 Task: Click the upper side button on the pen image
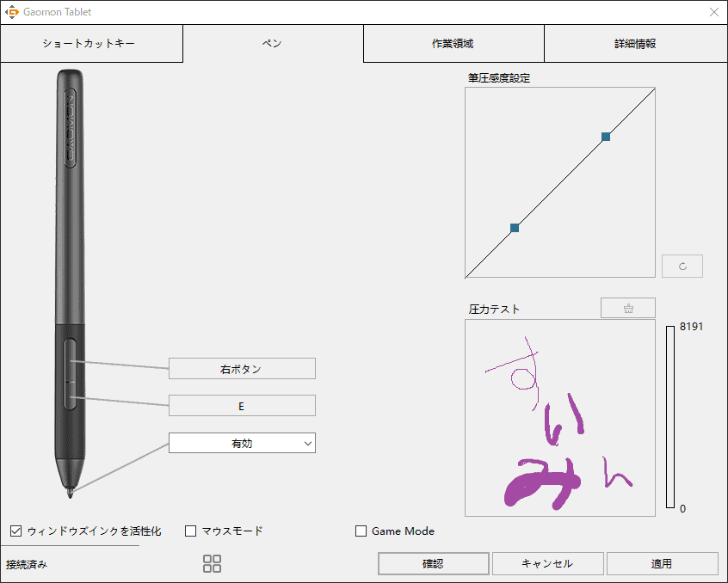70,360
